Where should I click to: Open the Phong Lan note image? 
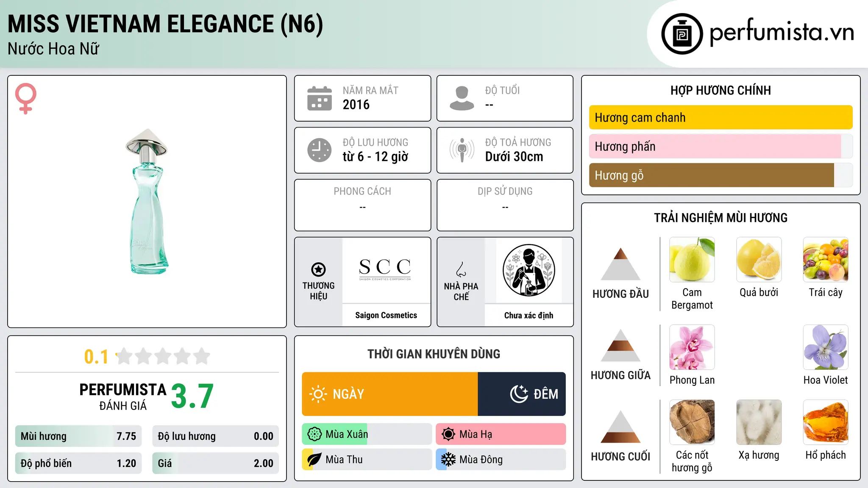click(x=692, y=347)
